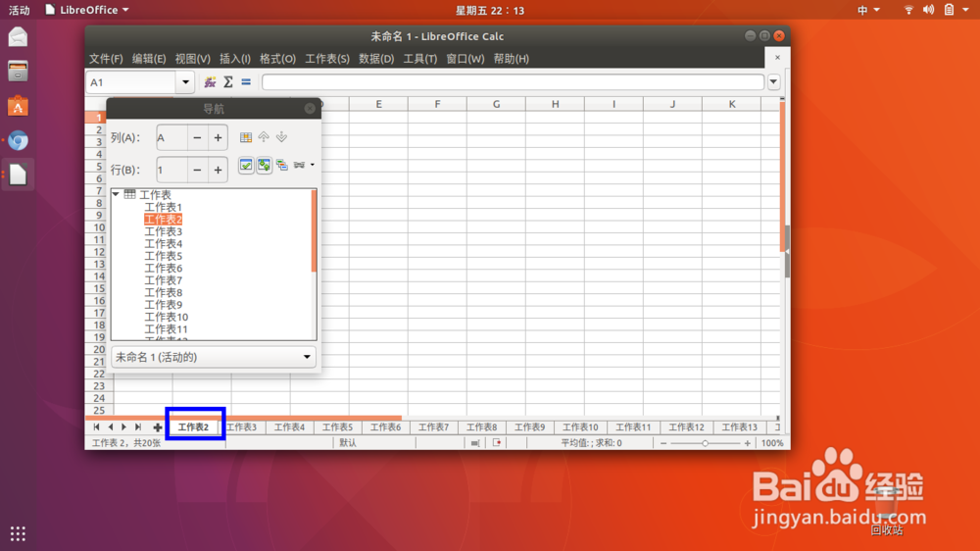Go to next sheet tab arrow
Screen dimensions: 980x551
123,427
